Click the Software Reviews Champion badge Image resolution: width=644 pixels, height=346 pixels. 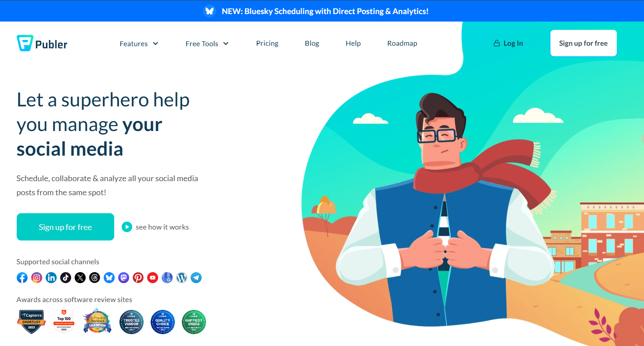pos(97,321)
